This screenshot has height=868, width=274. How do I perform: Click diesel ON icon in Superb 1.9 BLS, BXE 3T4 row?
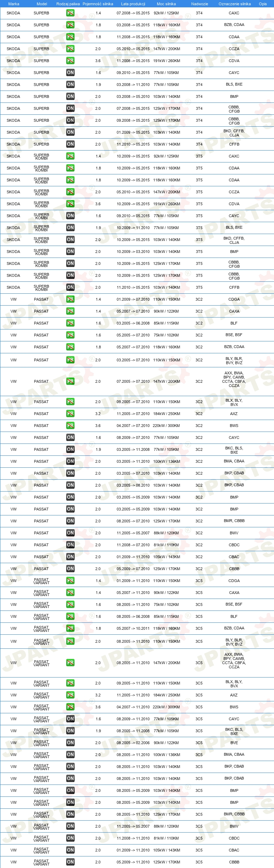(x=70, y=85)
